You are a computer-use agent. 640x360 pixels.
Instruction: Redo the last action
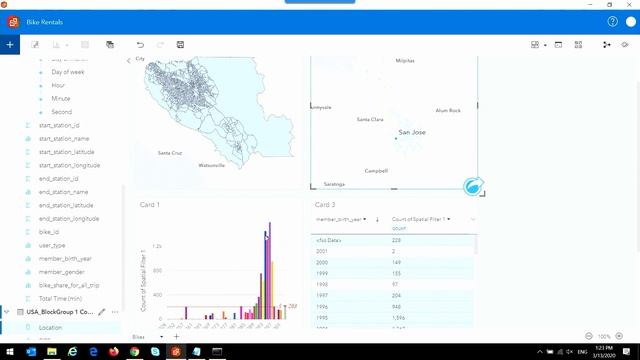point(160,44)
